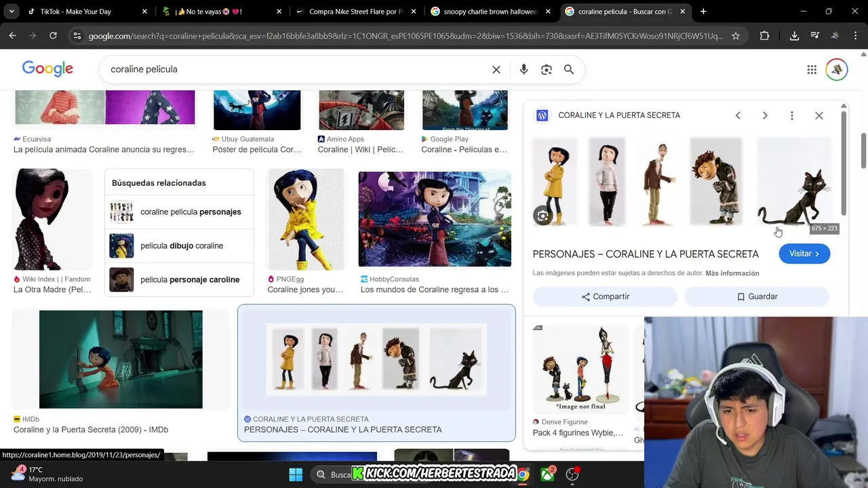Open Derive Figurine Pack 4 figurines thumbnail
The image size is (868, 488).
pos(580,369)
